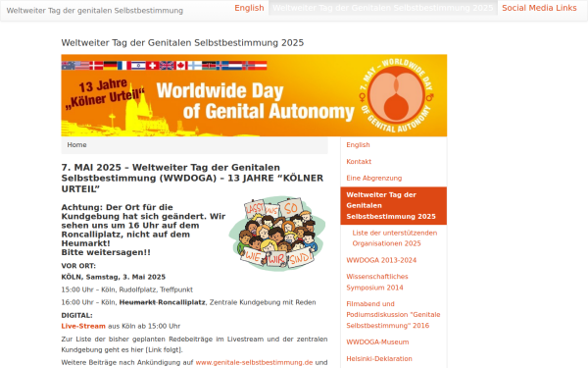The image size is (588, 368).
Task: Open Filmabend und Podiumsdiskussion 2016 link
Action: click(393, 315)
